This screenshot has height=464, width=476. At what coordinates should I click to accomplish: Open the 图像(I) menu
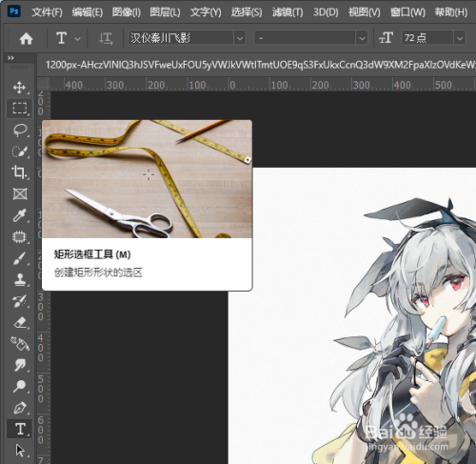(127, 12)
